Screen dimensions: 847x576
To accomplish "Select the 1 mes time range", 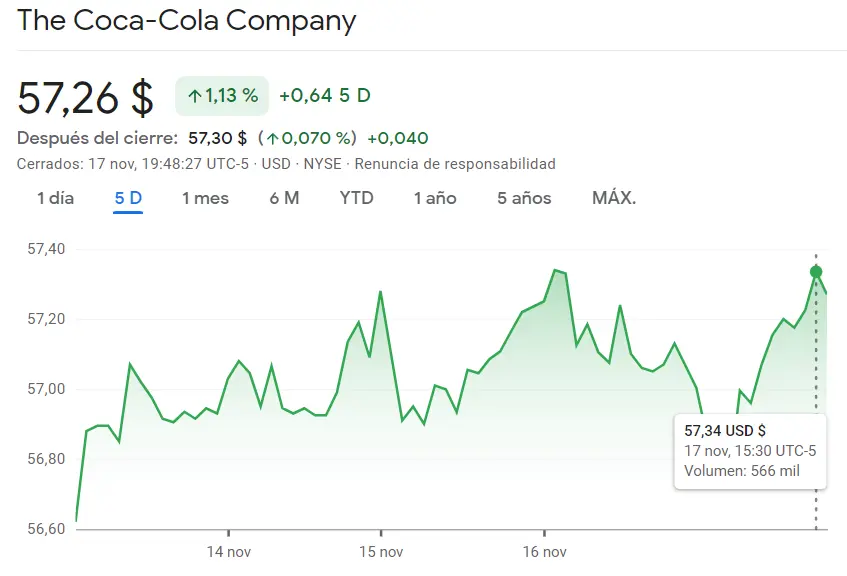I will (204, 198).
